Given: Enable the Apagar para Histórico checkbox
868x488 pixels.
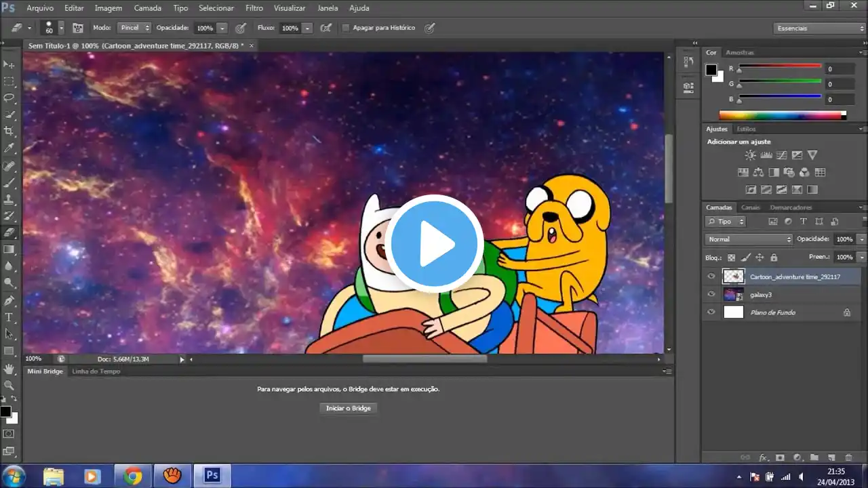Looking at the screenshot, I should (346, 28).
